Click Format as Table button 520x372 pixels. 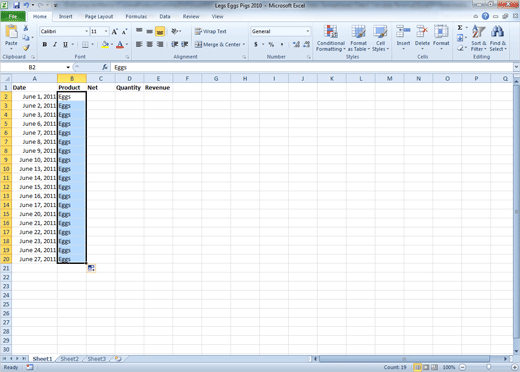(x=359, y=38)
